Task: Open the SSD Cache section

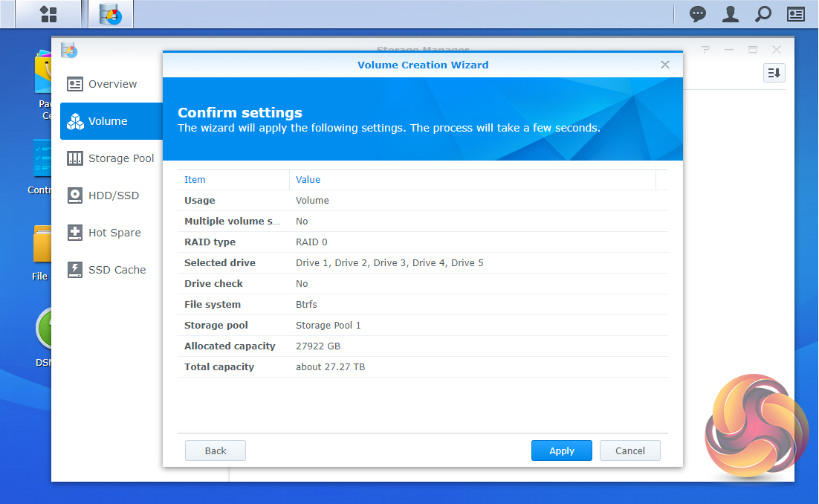Action: coord(111,270)
